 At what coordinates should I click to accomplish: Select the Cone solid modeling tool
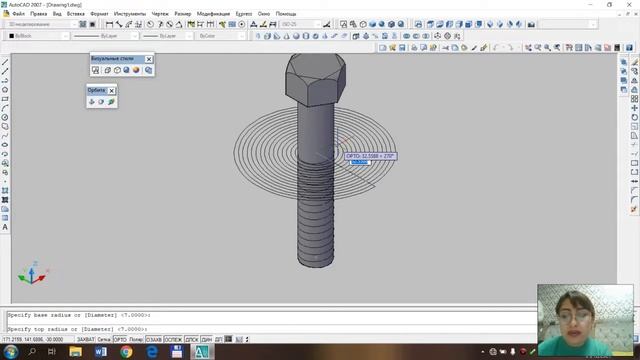point(287,36)
